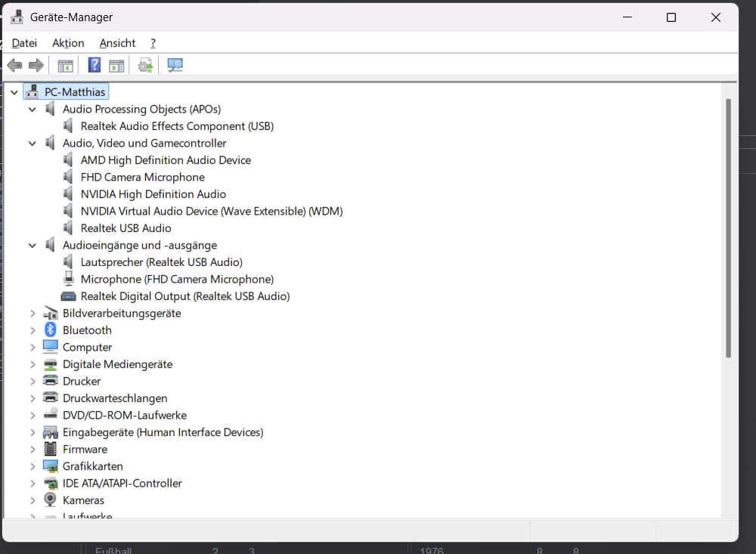This screenshot has width=756, height=554.
Task: Open the Datei menu
Action: (25, 43)
